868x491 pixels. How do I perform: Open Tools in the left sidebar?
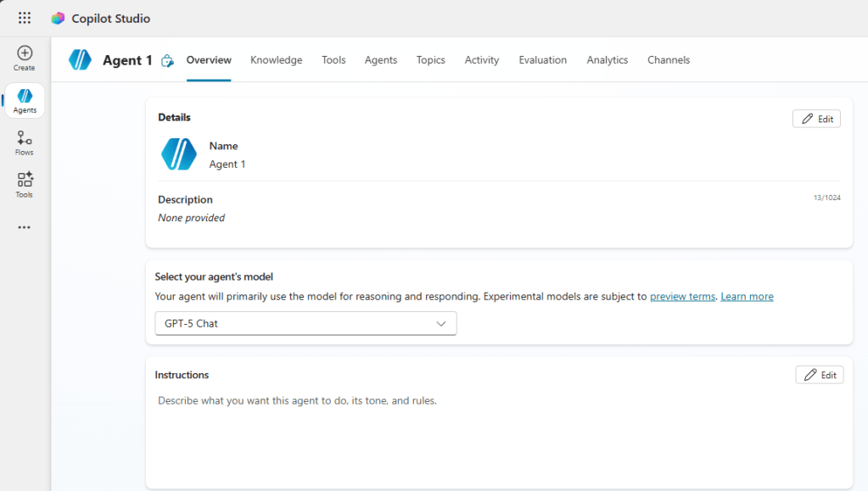(x=25, y=184)
